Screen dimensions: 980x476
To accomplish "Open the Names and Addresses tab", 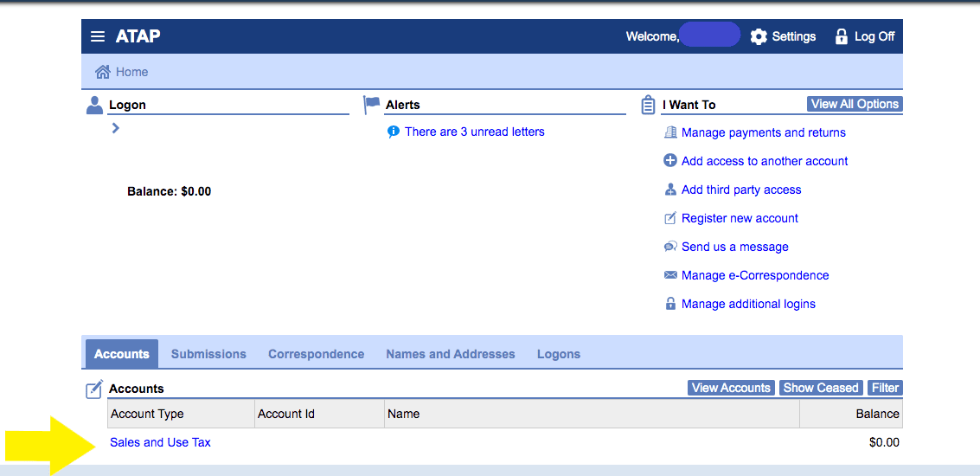I will 451,354.
